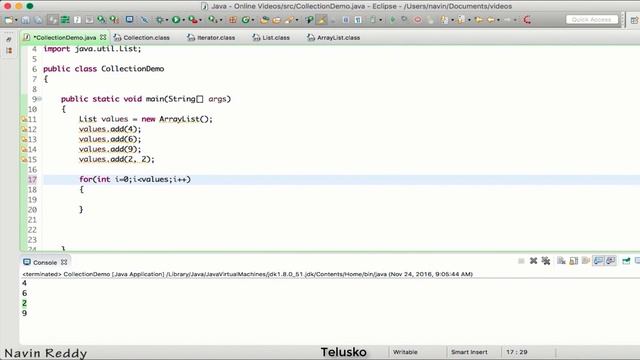Click Remove Launch single X icon in Console

533,261
